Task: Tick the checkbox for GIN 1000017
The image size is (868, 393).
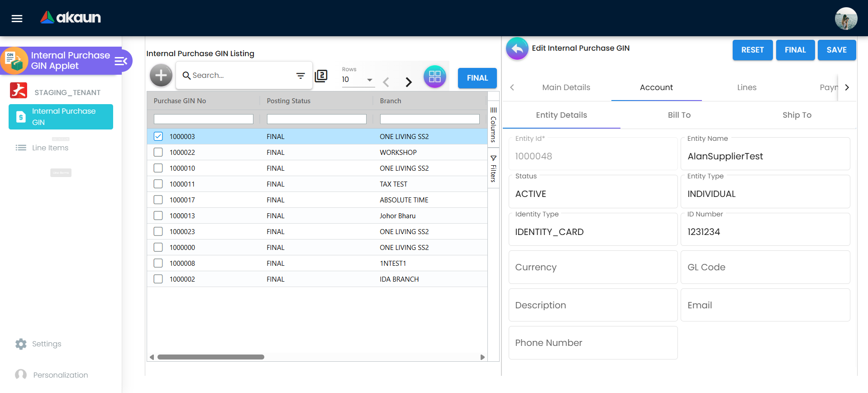Action: coord(158,200)
